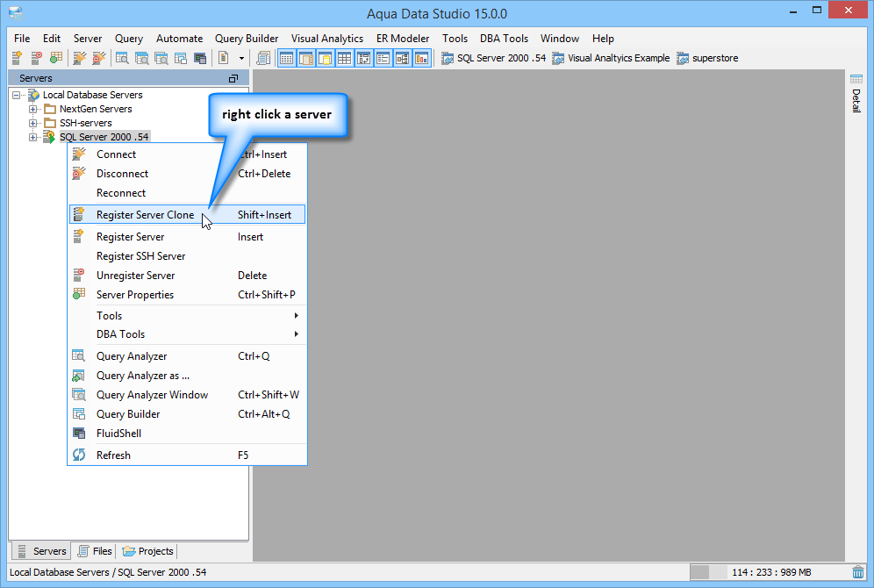Image resolution: width=874 pixels, height=588 pixels.
Task: Toggle the yellow cylinder toolbar button
Action: [326, 58]
